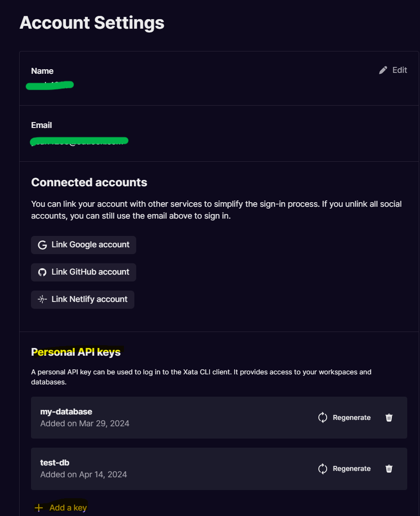Click the regenerate arrows icon for my-database
The height and width of the screenshot is (516, 420).
(x=323, y=418)
